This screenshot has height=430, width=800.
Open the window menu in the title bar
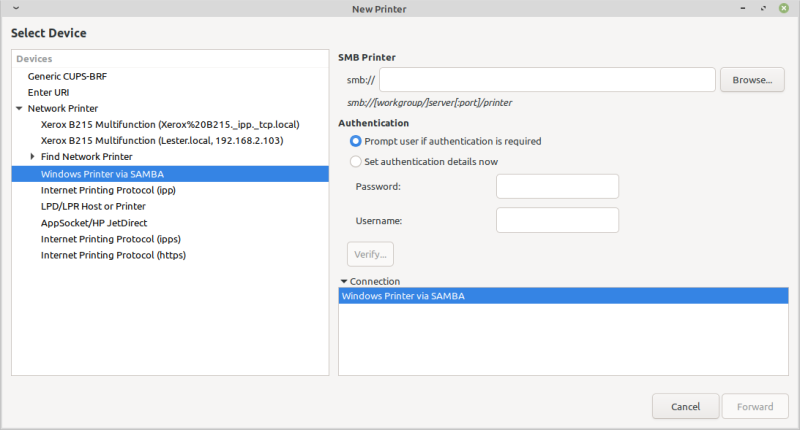click(x=16, y=8)
